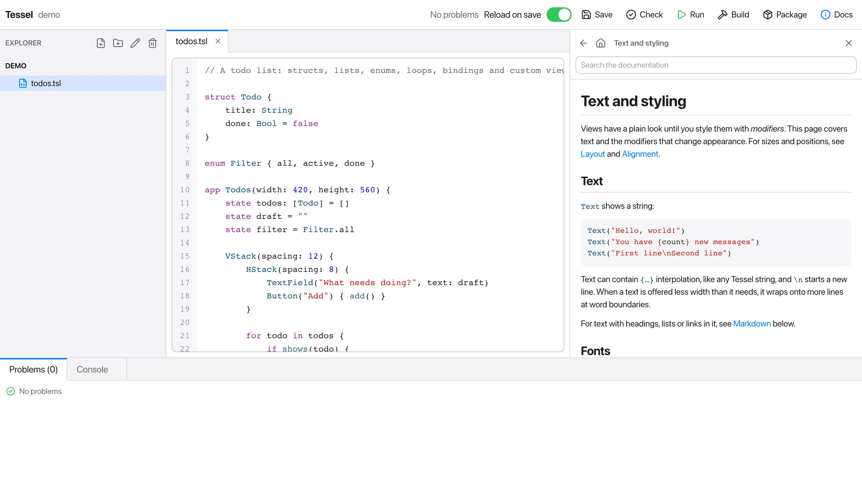The height and width of the screenshot is (504, 862).
Task: Select the Problems (0) tab
Action: (x=33, y=369)
